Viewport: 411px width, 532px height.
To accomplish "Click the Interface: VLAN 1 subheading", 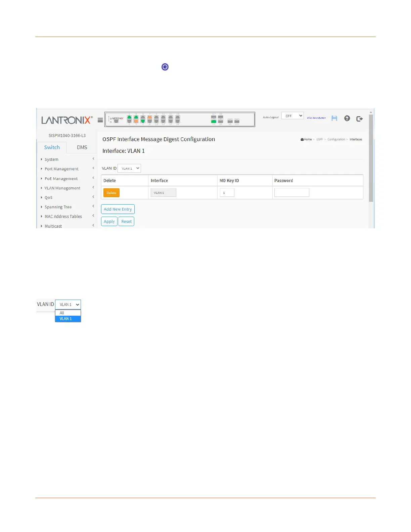I will pos(124,151).
